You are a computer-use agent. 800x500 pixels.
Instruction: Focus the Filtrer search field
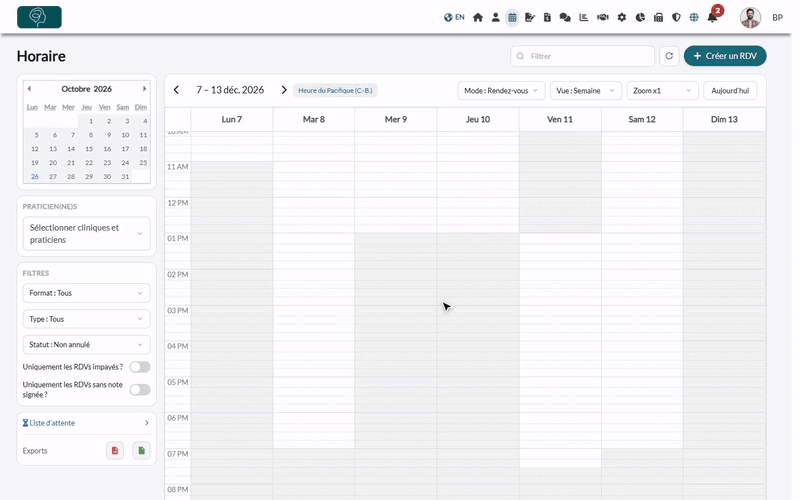click(582, 56)
